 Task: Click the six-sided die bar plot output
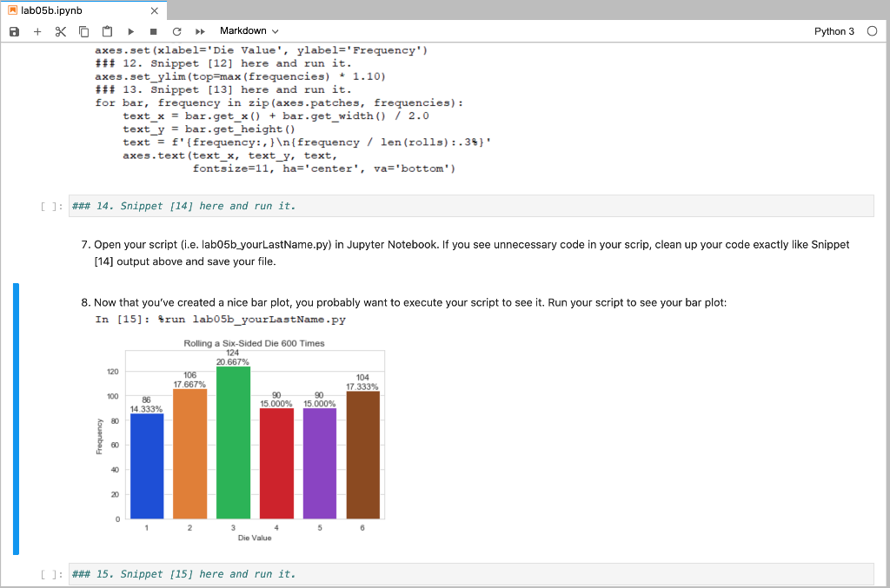point(252,439)
